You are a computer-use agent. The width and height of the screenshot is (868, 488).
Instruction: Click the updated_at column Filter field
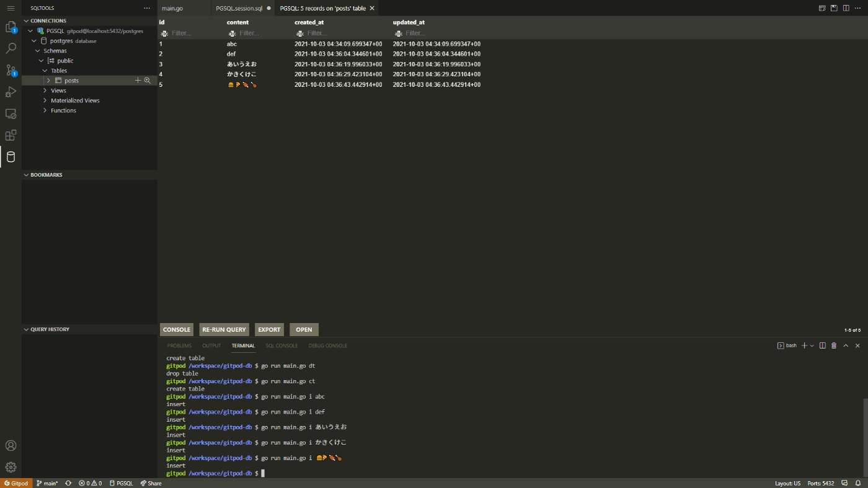[x=441, y=33]
